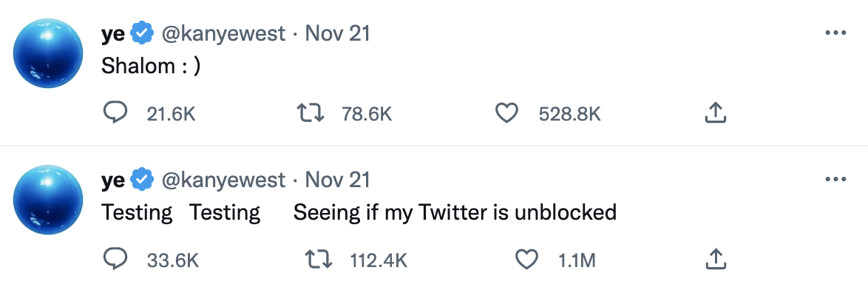The width and height of the screenshot is (868, 290).
Task: Click the "ye" display name on first tweet
Action: 113,35
